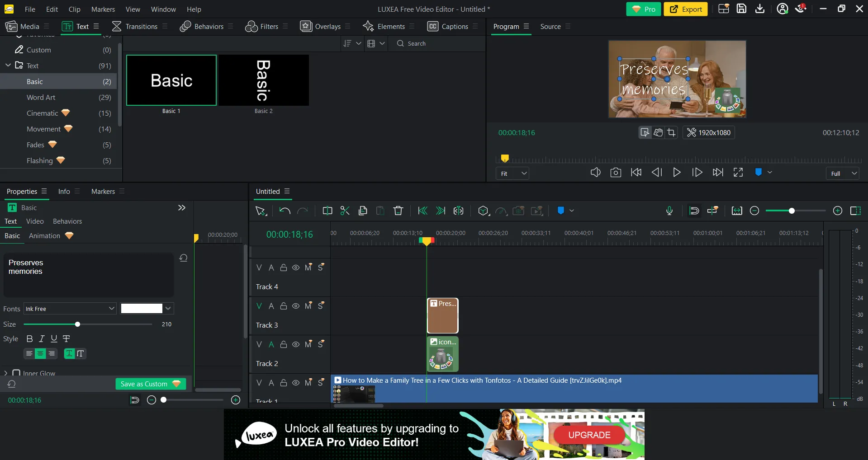Mute Track 1 audio
868x460 pixels.
coord(308,383)
